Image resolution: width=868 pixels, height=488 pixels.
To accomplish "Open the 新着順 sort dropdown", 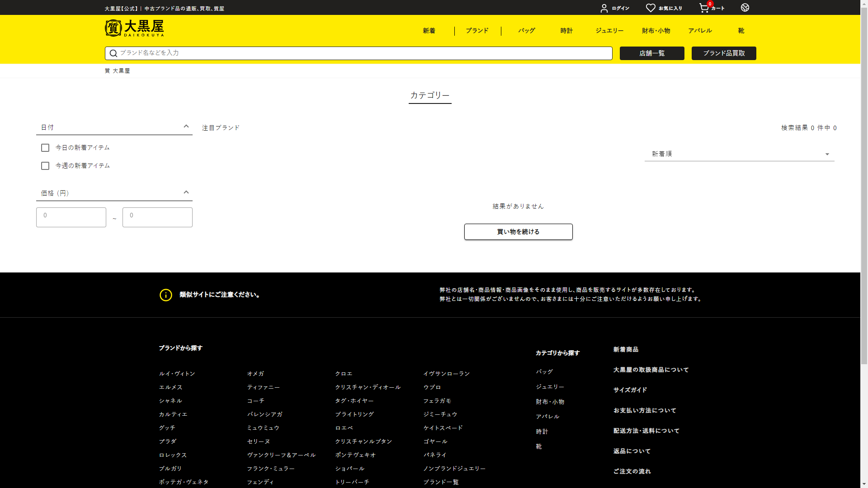I will (739, 154).
